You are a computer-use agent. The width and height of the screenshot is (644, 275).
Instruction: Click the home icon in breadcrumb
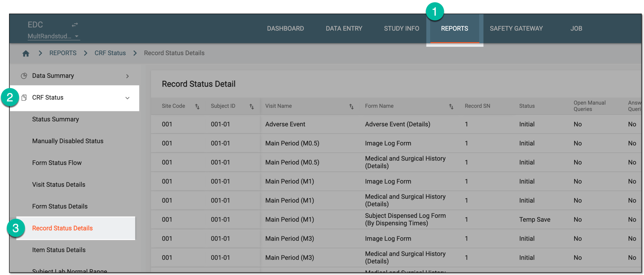(26, 53)
